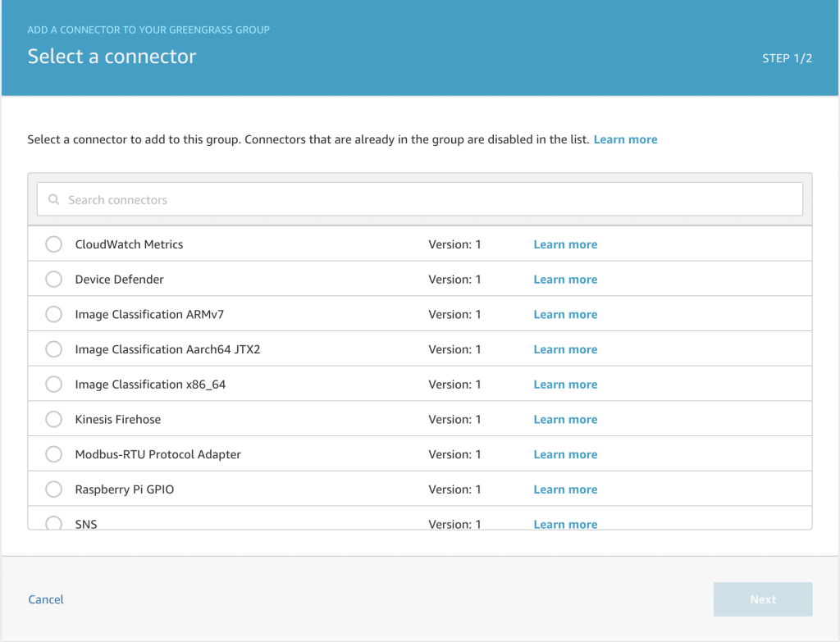
Task: Select the SNS radio button
Action: click(53, 523)
